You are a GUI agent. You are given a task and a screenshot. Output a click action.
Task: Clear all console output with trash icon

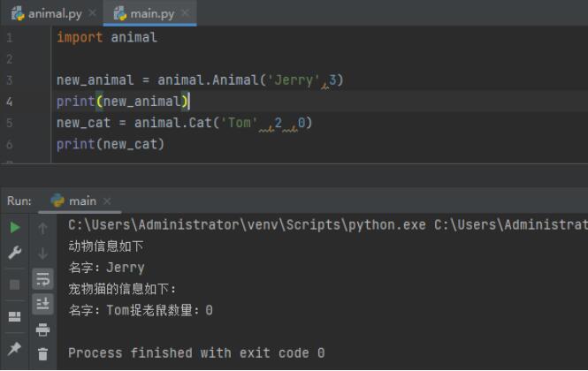[42, 354]
